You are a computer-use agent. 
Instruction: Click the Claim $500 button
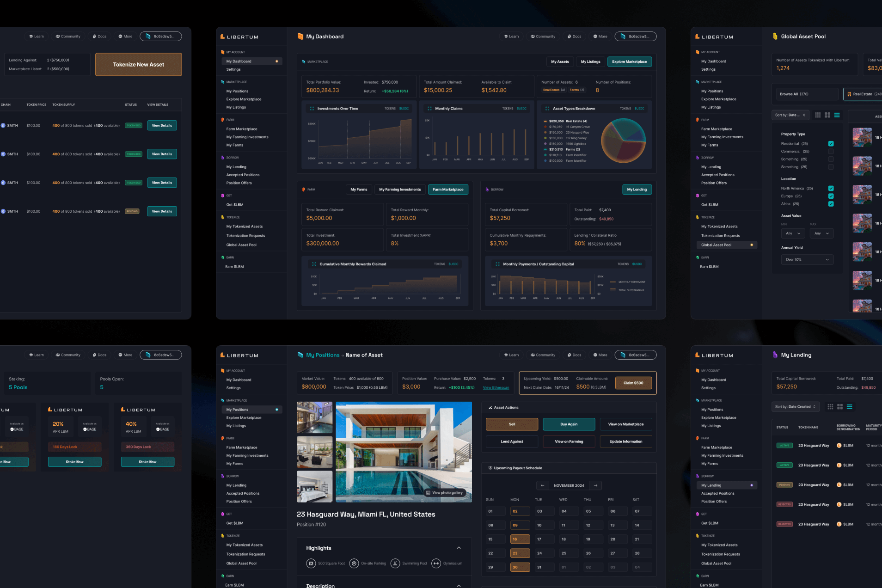633,383
